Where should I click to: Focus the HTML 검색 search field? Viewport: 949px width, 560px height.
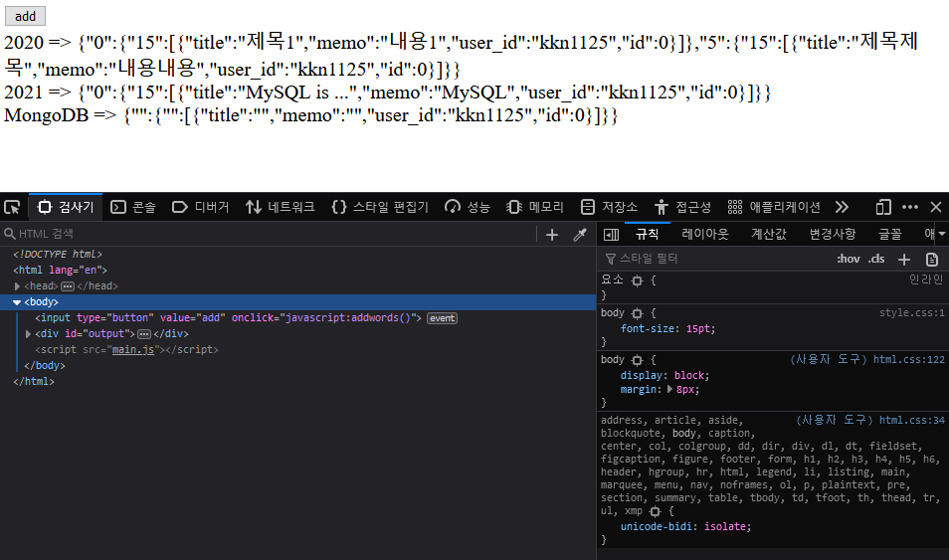(269, 235)
